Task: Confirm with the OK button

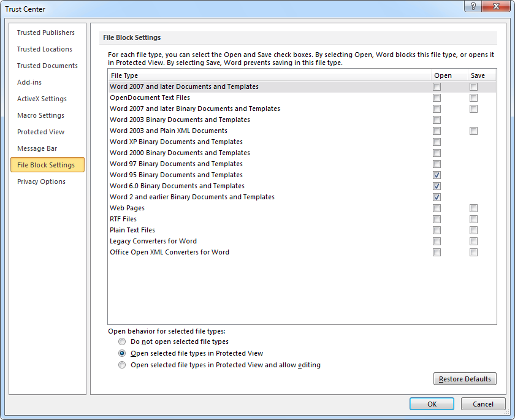Action: 432,404
